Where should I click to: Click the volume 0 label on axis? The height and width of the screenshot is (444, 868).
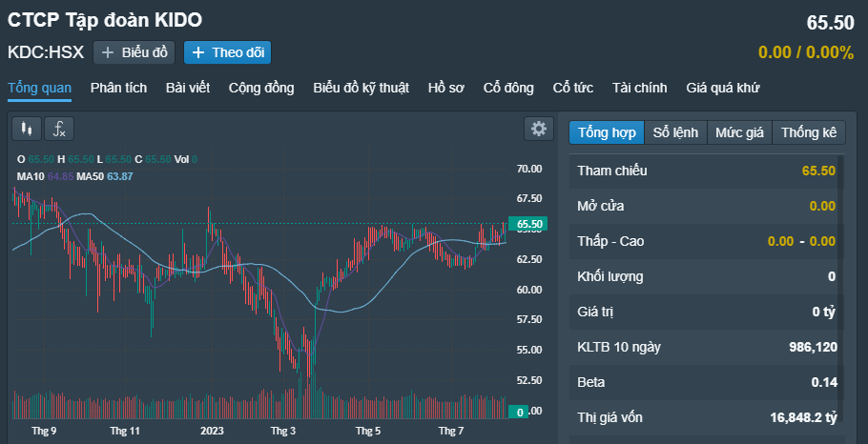coord(520,412)
